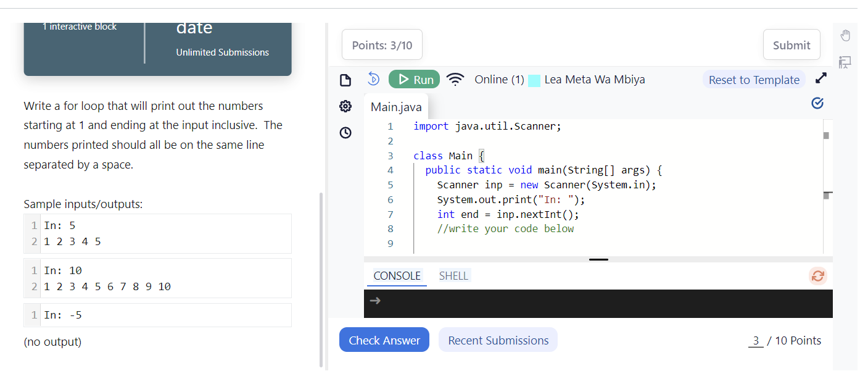Switch to the CONSOLE tab
This screenshot has width=868, height=384.
[x=396, y=275]
